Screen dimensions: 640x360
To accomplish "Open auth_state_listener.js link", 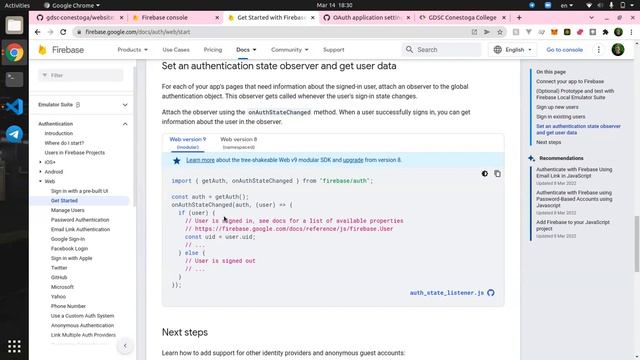I will [447, 293].
